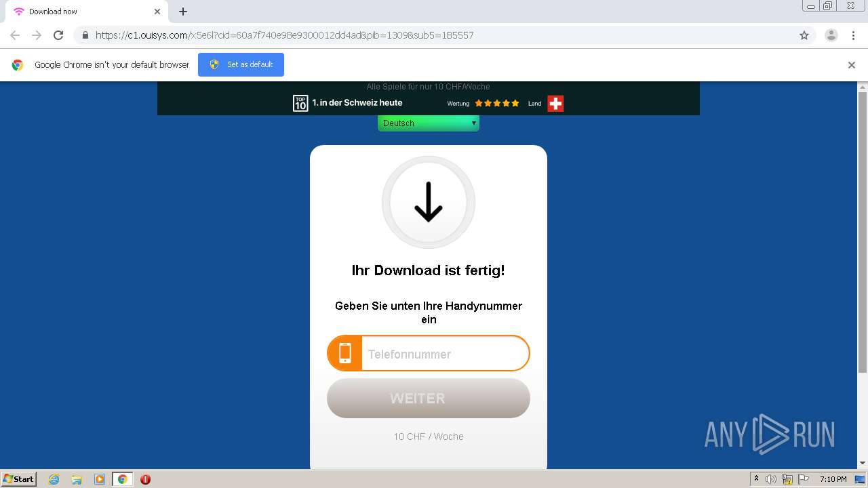Click the five-star rating
The image size is (868, 488).
(x=497, y=103)
